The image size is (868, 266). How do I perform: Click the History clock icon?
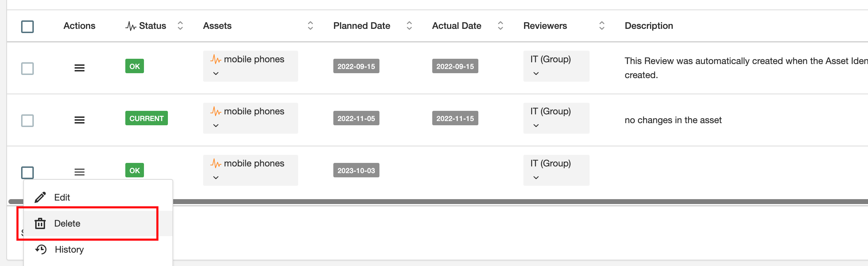pyautogui.click(x=41, y=249)
